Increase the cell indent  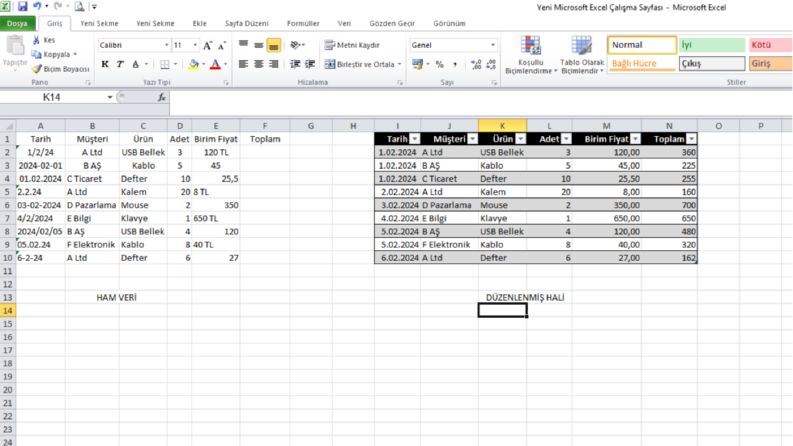pos(310,64)
